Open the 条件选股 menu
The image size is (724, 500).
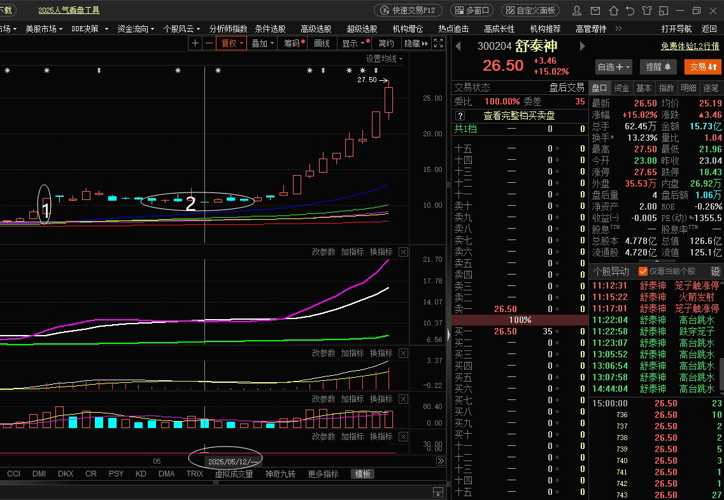coord(270,29)
